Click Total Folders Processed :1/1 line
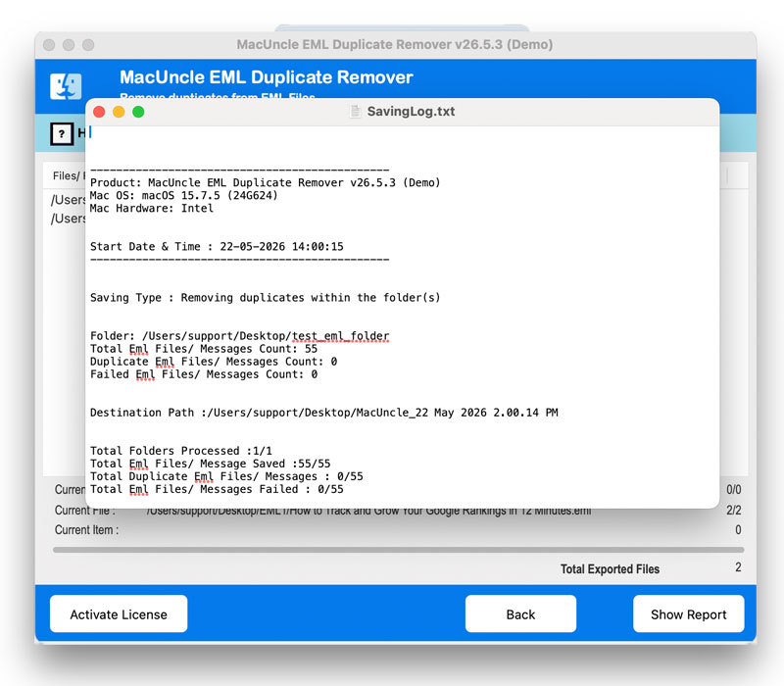The height and width of the screenshot is (686, 784). (181, 451)
